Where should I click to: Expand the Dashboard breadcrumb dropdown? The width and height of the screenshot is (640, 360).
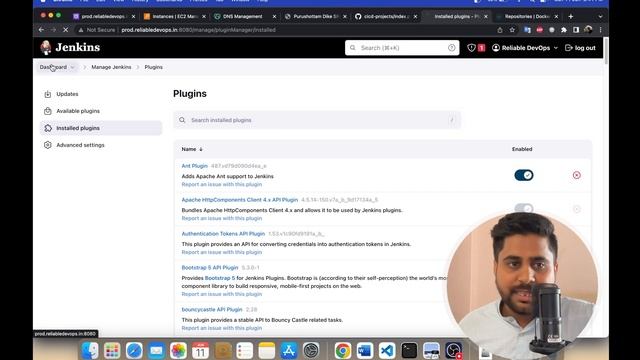72,67
